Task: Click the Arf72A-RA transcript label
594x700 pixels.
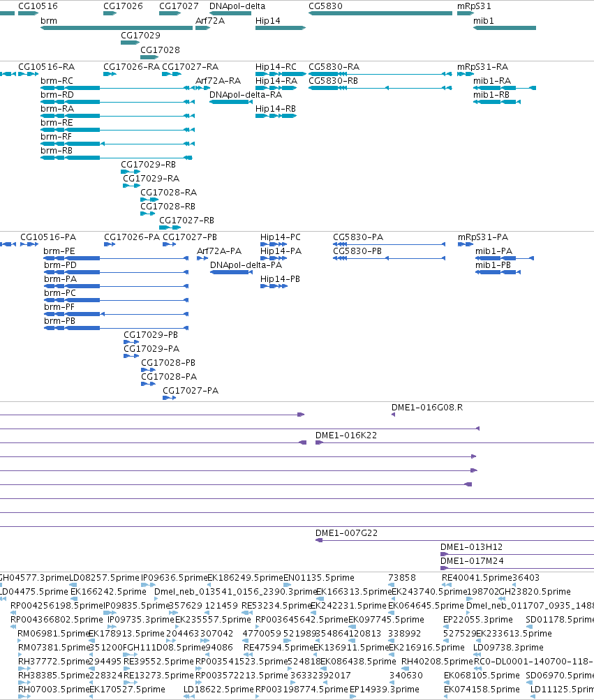Action: pyautogui.click(x=218, y=81)
